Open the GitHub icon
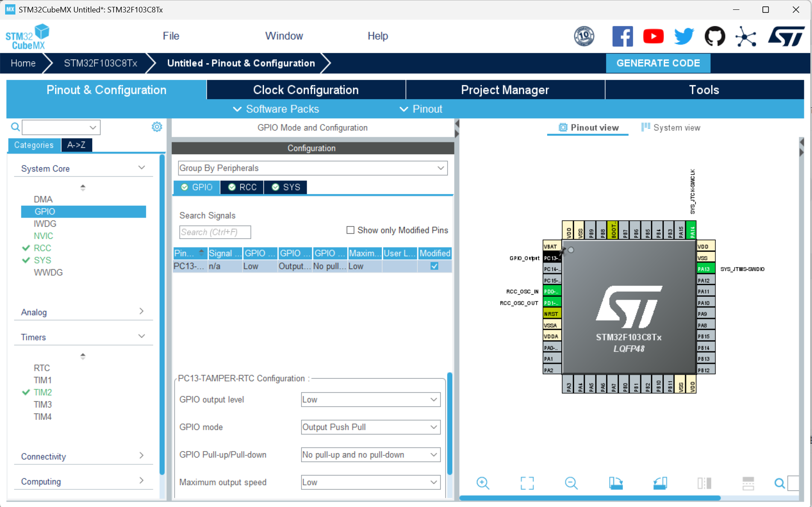The image size is (812, 507). tap(715, 36)
